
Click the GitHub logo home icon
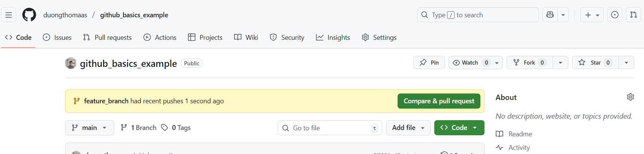[x=29, y=15]
